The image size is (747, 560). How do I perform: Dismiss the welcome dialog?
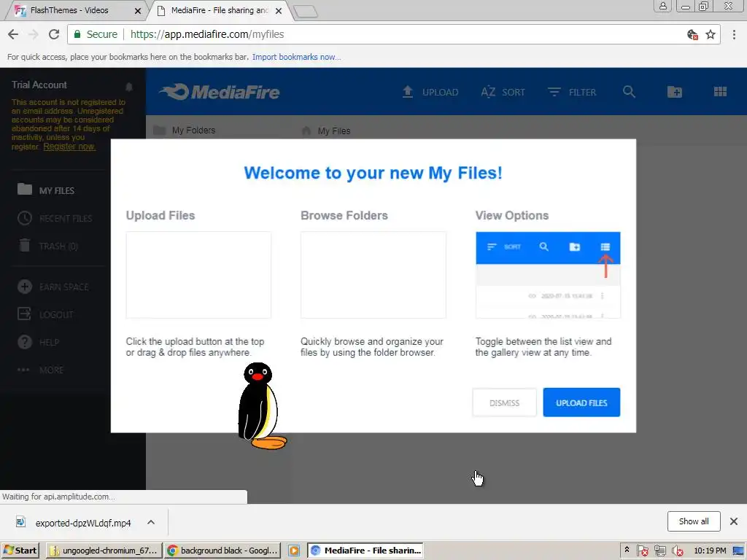(505, 402)
